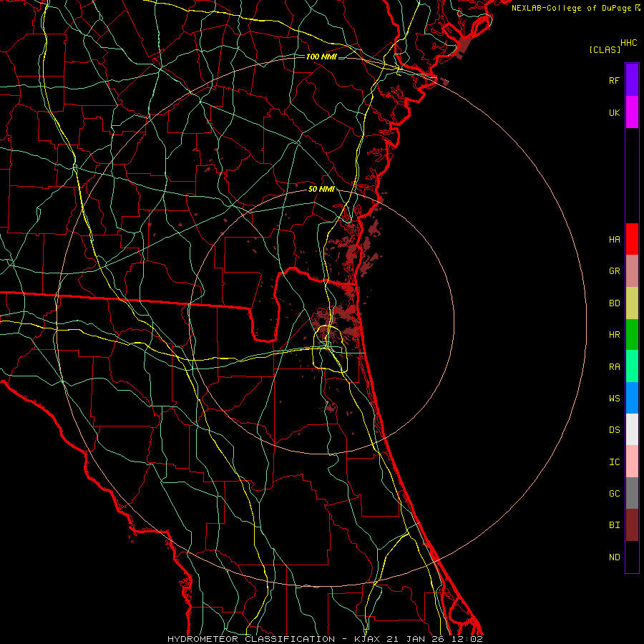
Task: Click the RF legend label
Action: coord(614,80)
